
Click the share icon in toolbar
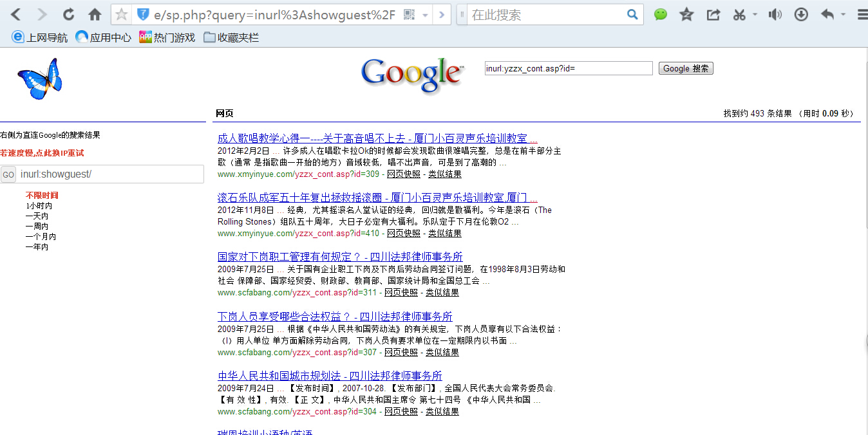[713, 15]
